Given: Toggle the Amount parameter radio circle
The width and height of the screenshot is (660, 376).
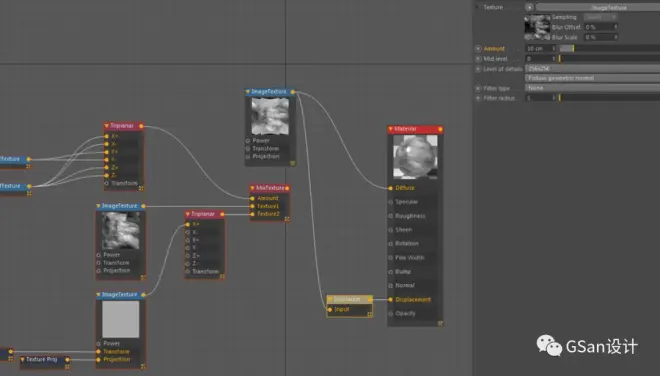Looking at the screenshot, I should pos(478,48).
